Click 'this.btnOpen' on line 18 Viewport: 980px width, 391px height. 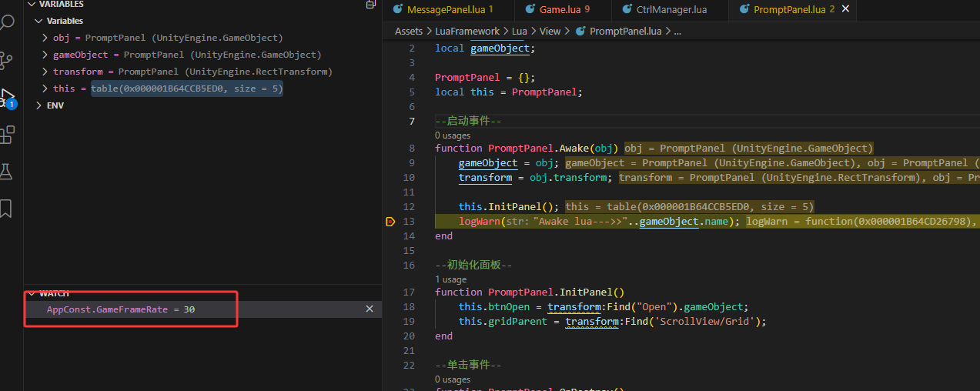[x=493, y=306]
